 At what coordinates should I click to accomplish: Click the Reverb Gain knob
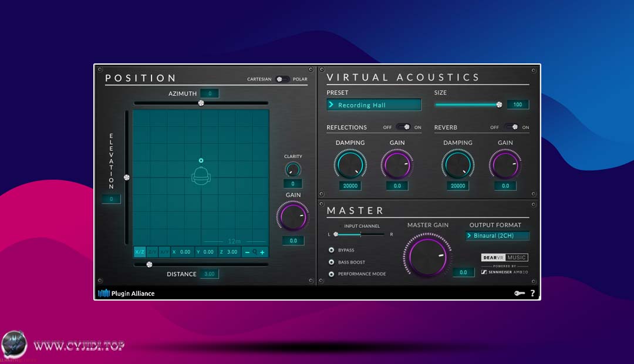coord(505,164)
